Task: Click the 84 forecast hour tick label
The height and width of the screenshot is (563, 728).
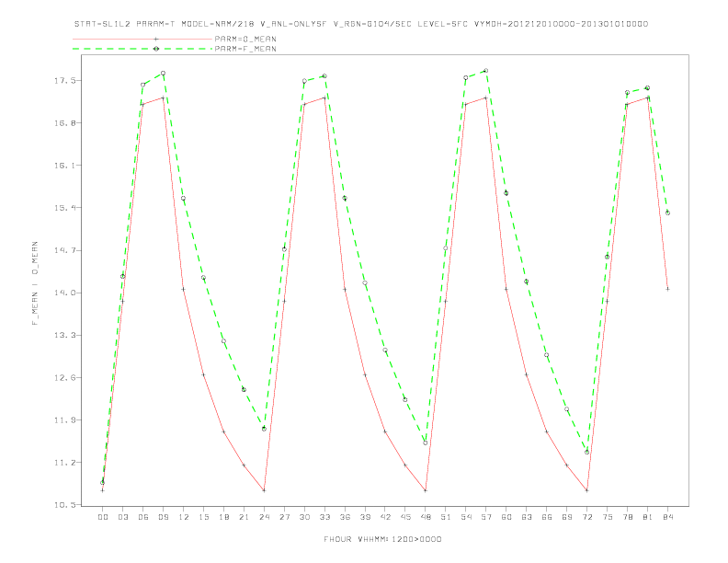Action: pos(668,517)
